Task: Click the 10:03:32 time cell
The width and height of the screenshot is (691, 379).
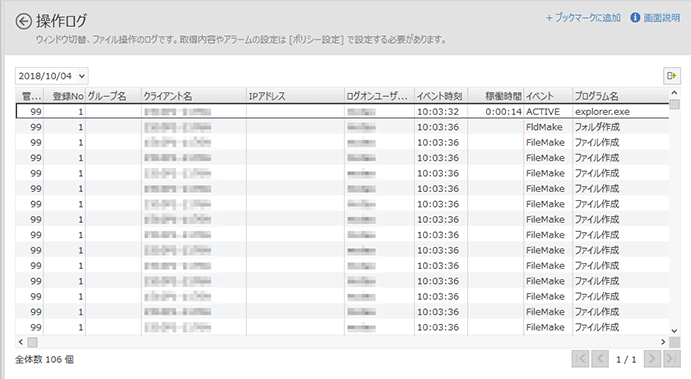Action: click(441, 111)
